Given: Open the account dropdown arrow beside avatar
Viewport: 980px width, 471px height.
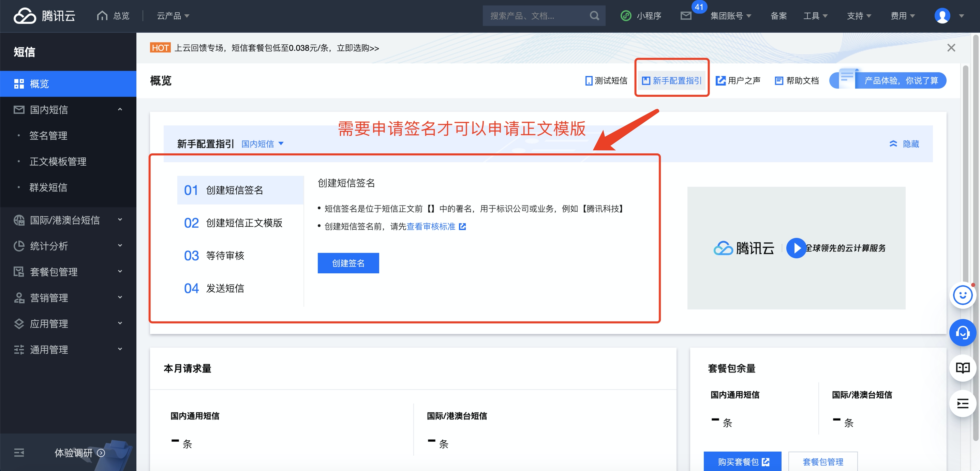Looking at the screenshot, I should click(961, 16).
